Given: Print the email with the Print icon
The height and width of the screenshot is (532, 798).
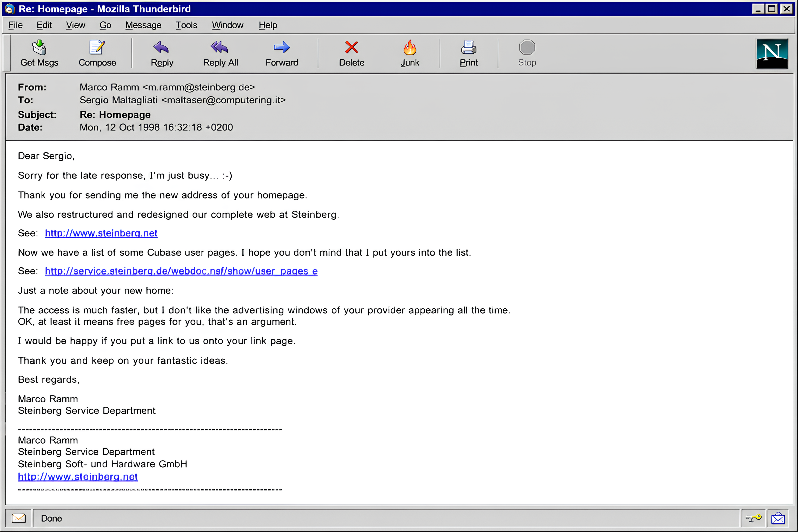Looking at the screenshot, I should 469,54.
